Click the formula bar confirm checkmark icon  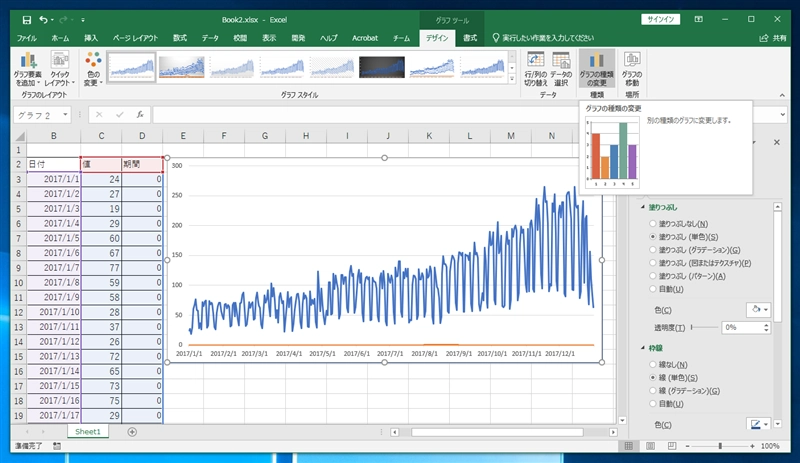pos(119,115)
